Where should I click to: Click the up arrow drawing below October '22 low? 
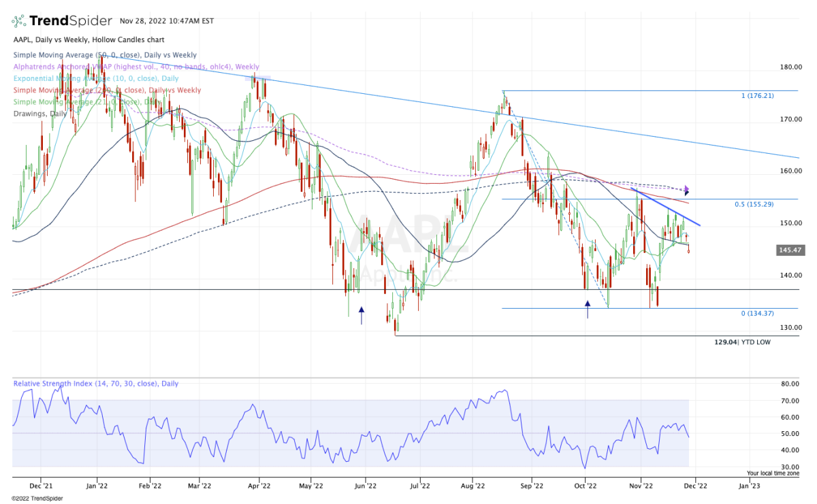point(588,309)
